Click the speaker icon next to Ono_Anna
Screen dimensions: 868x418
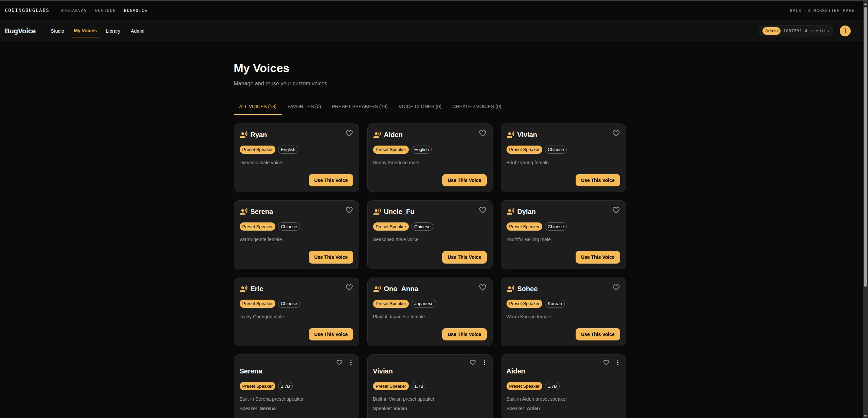(377, 288)
